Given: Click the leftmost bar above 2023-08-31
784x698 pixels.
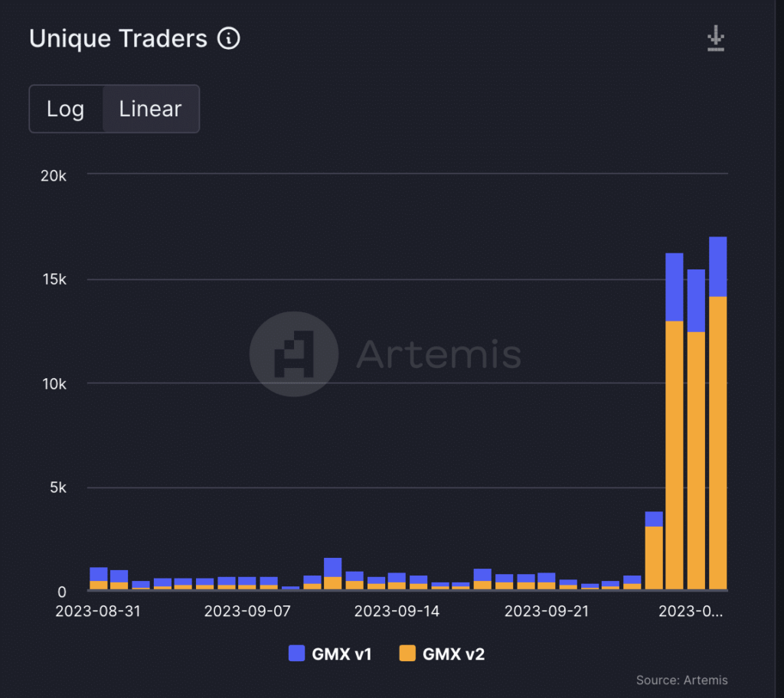Looking at the screenshot, I should click(x=98, y=579).
